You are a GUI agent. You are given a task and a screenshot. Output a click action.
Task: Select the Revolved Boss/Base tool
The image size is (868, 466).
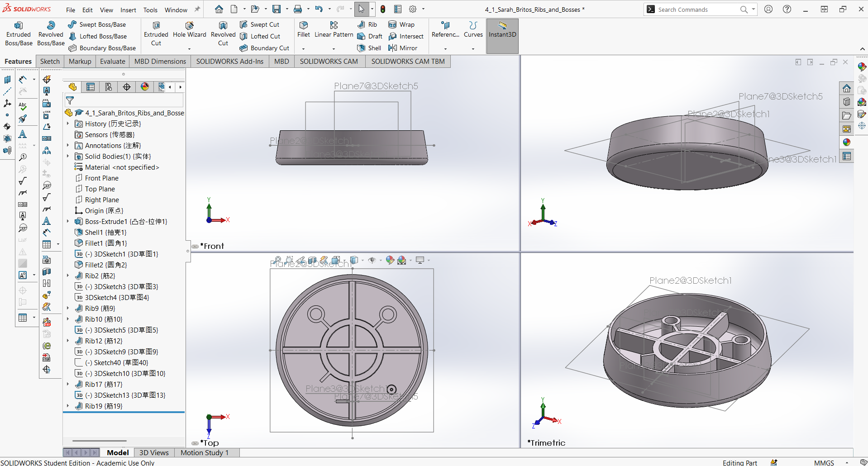(51, 34)
